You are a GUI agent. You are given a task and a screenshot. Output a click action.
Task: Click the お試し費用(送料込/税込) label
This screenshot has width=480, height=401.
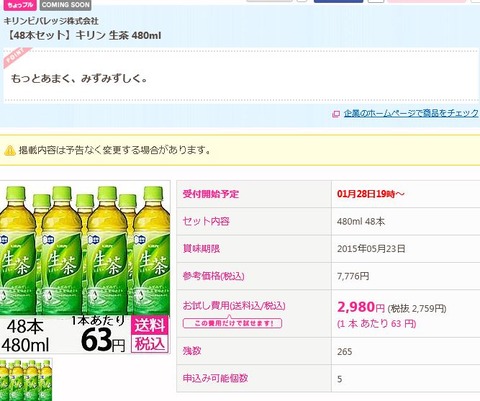click(234, 306)
